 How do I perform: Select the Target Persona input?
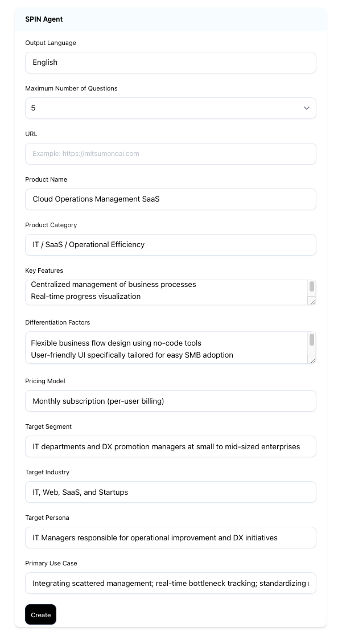pos(170,538)
